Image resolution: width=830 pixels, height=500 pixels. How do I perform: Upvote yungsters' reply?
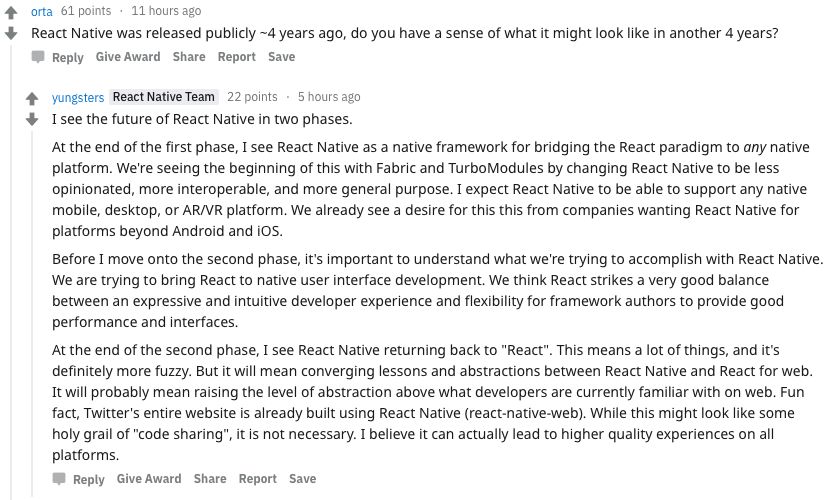[x=32, y=99]
